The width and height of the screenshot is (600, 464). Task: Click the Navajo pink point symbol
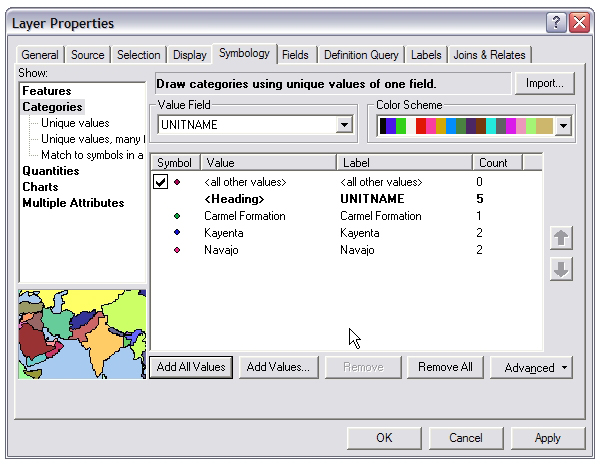[x=177, y=250]
